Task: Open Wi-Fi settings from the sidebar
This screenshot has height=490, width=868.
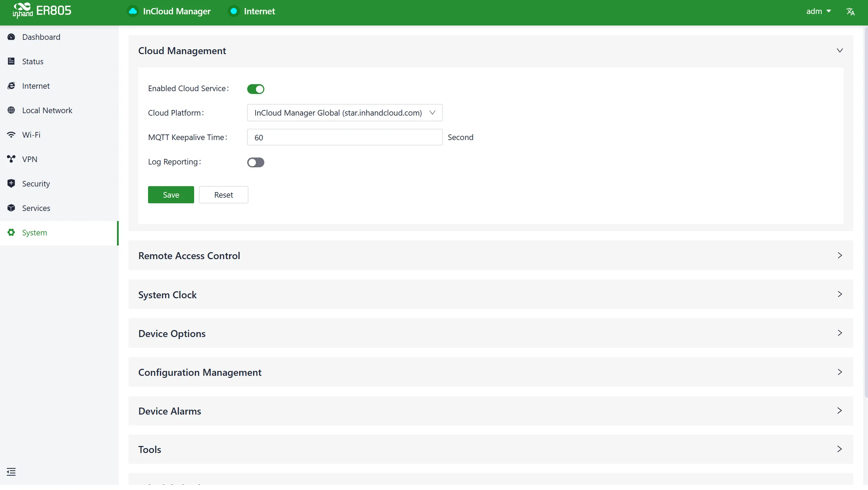Action: pyautogui.click(x=59, y=135)
